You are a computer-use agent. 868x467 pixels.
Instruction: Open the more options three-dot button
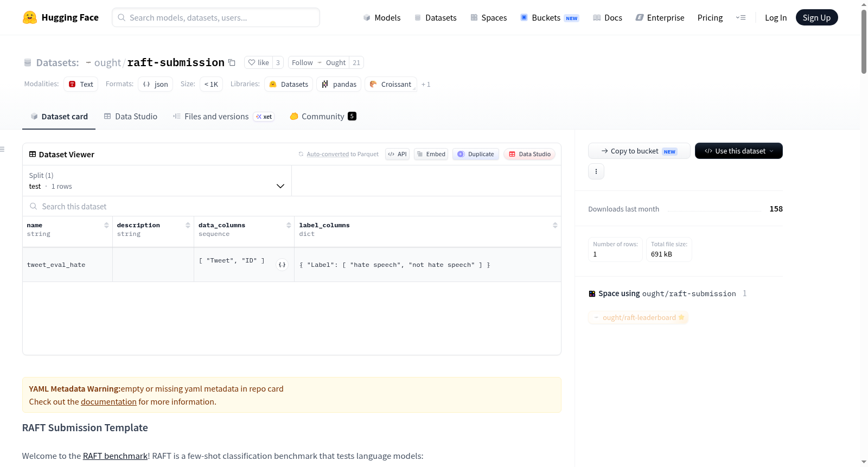coord(596,171)
